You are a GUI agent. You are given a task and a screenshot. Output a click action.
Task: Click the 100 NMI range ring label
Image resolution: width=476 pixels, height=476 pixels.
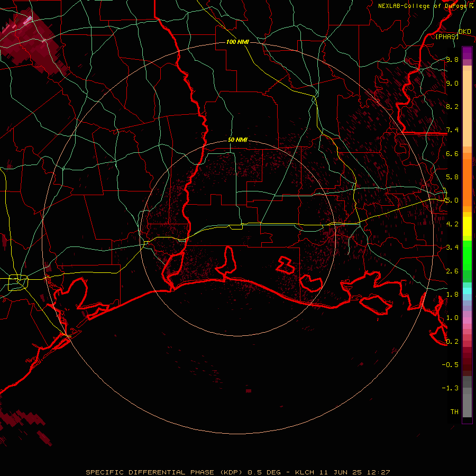[237, 42]
